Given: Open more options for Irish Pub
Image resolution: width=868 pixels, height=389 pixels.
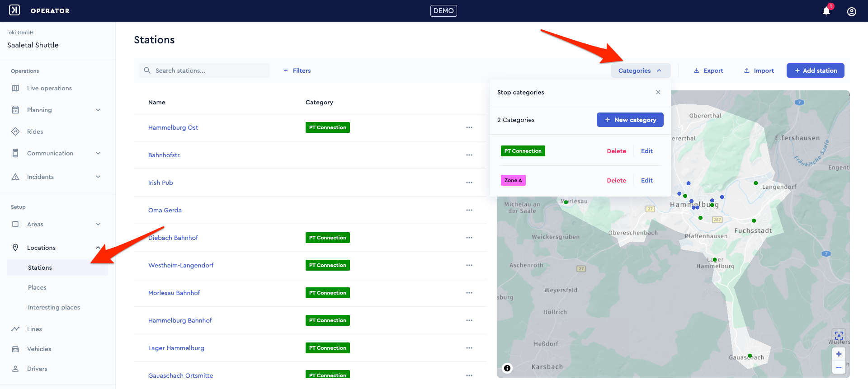Looking at the screenshot, I should pyautogui.click(x=469, y=183).
